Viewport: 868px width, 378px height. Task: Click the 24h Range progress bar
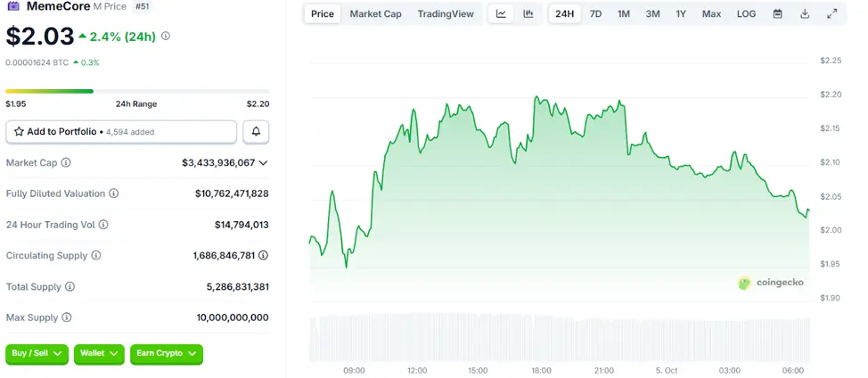click(137, 91)
